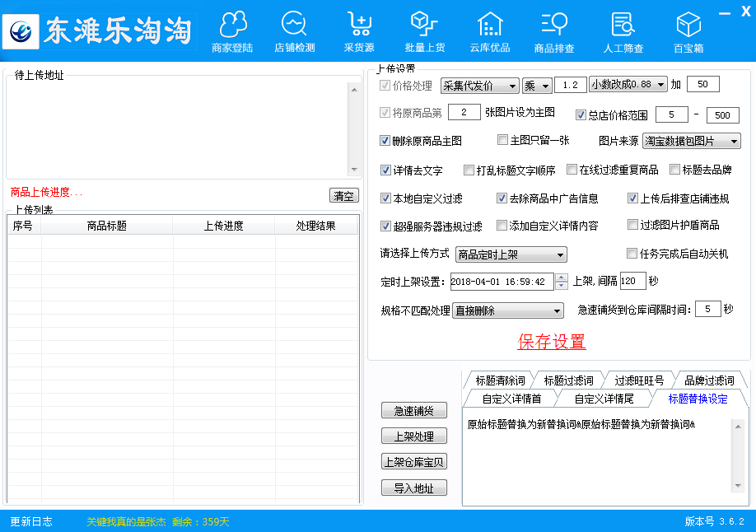Image resolution: width=756 pixels, height=532 pixels.
Task: Click the 加 50 amount field
Action: (x=703, y=84)
